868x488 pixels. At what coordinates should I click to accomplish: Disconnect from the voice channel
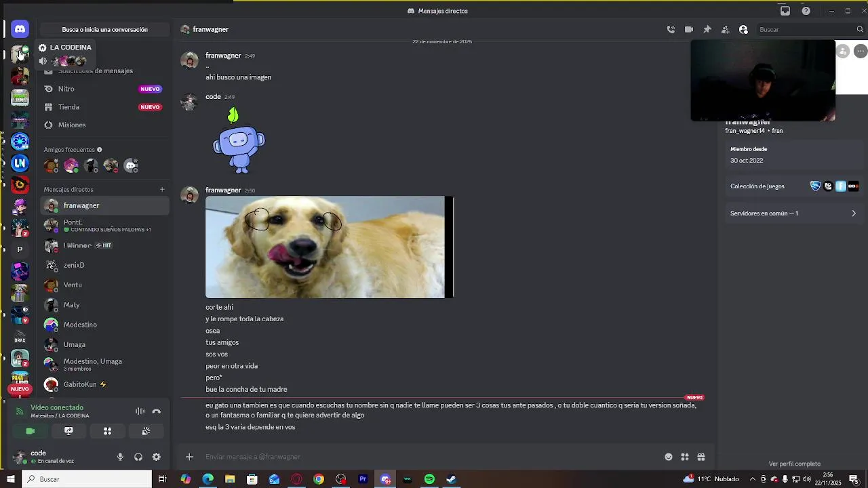coord(157,411)
